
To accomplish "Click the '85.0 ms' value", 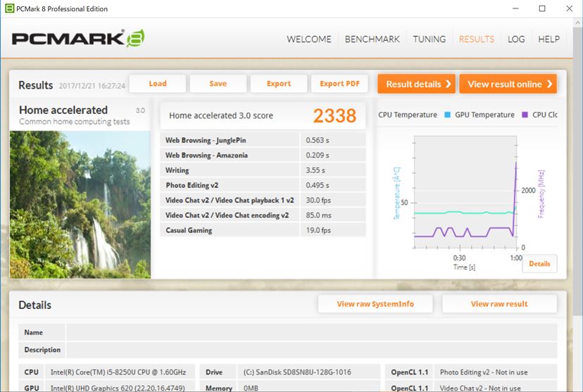I will [319, 215].
